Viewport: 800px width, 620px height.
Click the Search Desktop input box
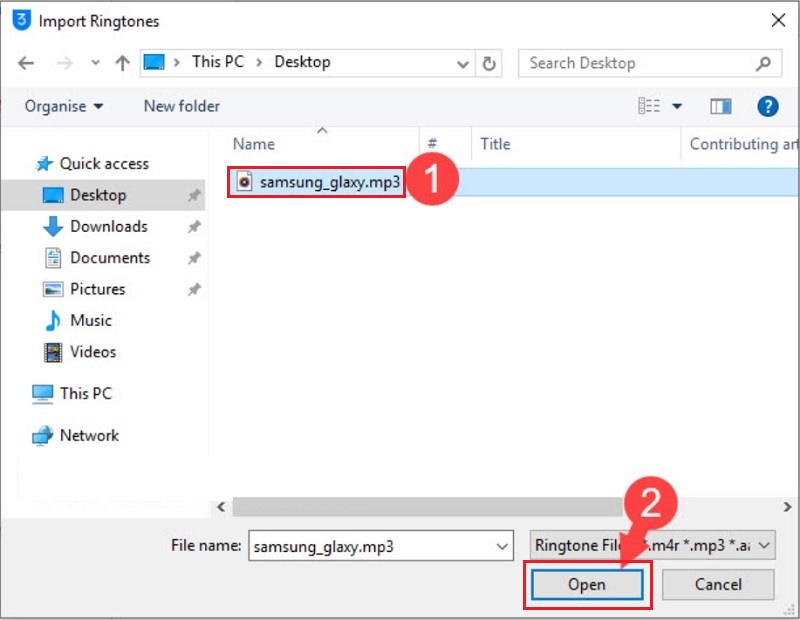(x=640, y=63)
